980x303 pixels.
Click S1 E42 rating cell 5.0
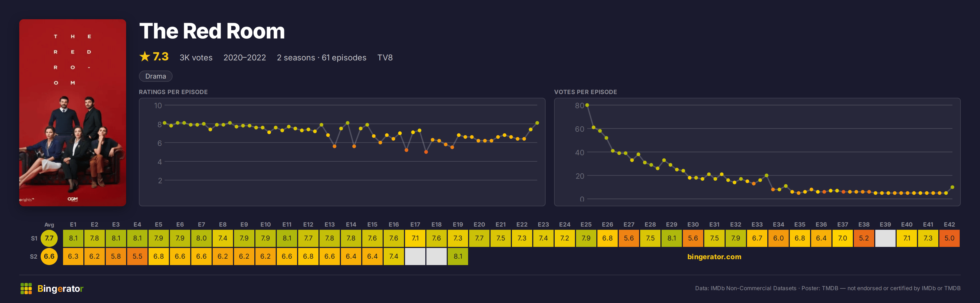[x=949, y=238]
